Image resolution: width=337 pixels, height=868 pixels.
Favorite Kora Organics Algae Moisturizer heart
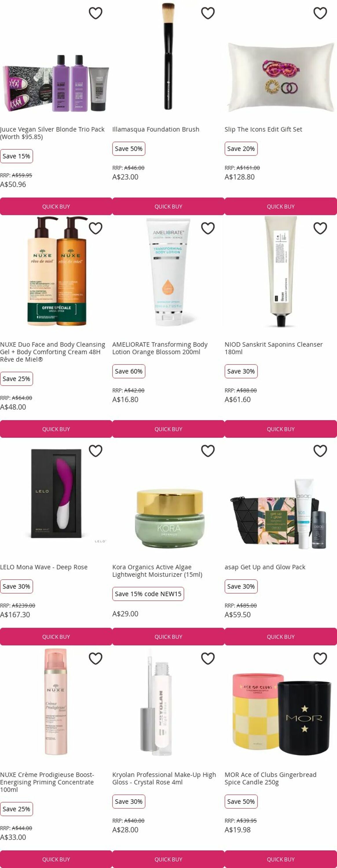[208, 451]
